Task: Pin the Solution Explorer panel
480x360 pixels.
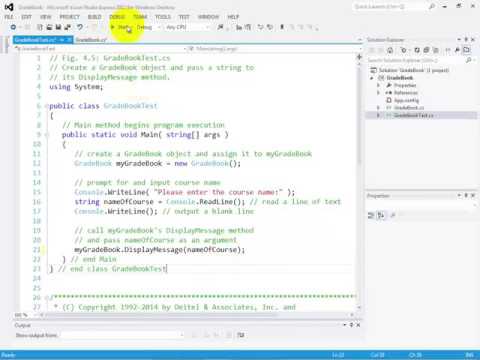Action: coord(466,40)
